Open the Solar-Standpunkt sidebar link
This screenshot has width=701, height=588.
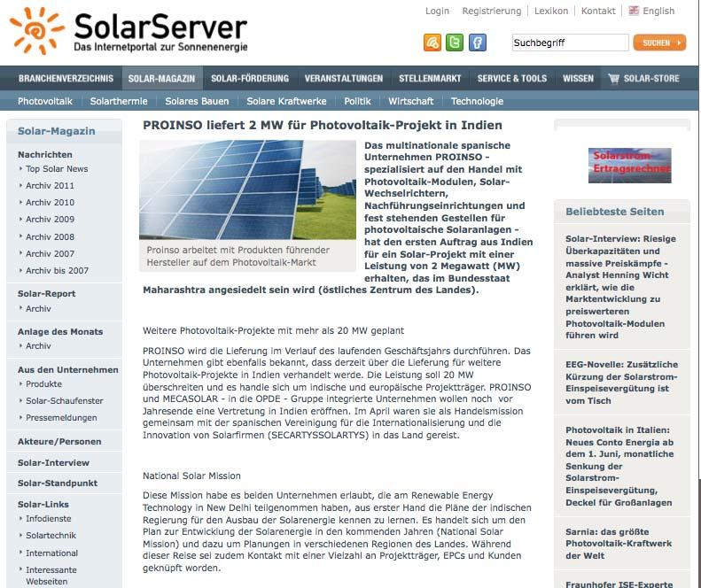pyautogui.click(x=58, y=484)
